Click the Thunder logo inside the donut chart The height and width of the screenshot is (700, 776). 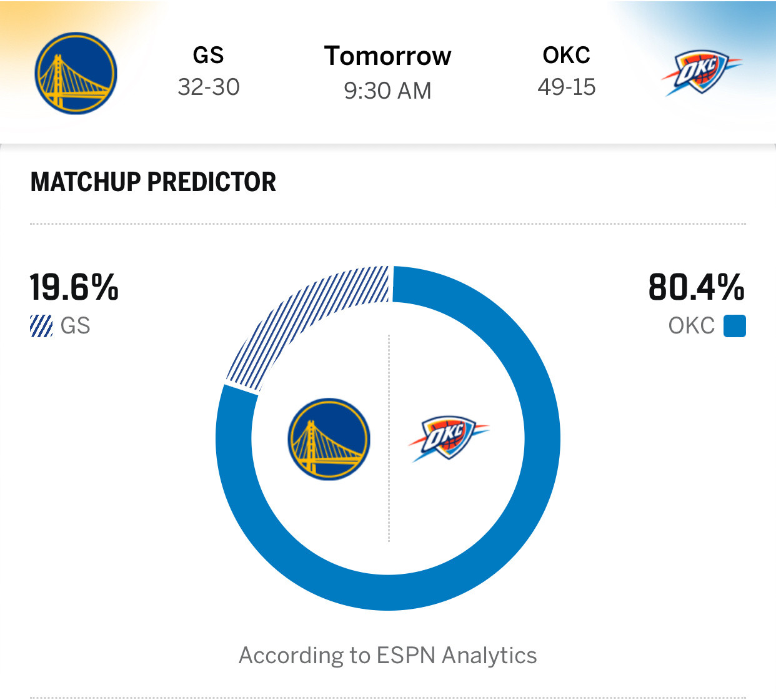(448, 438)
